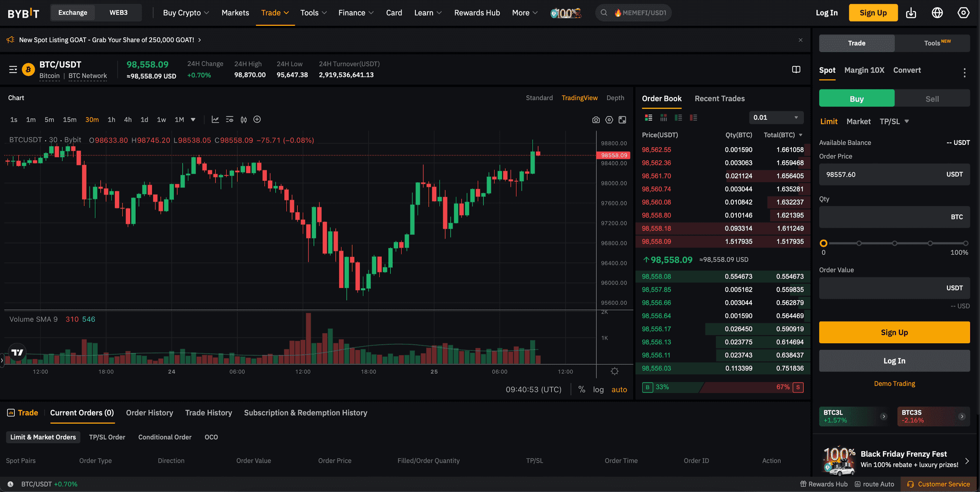Image resolution: width=980 pixels, height=492 pixels.
Task: Switch order book to bids-only view
Action: 678,117
